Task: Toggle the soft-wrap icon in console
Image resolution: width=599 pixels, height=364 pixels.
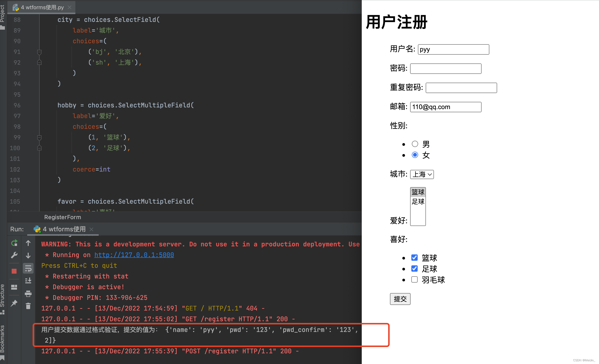Action: point(28,269)
